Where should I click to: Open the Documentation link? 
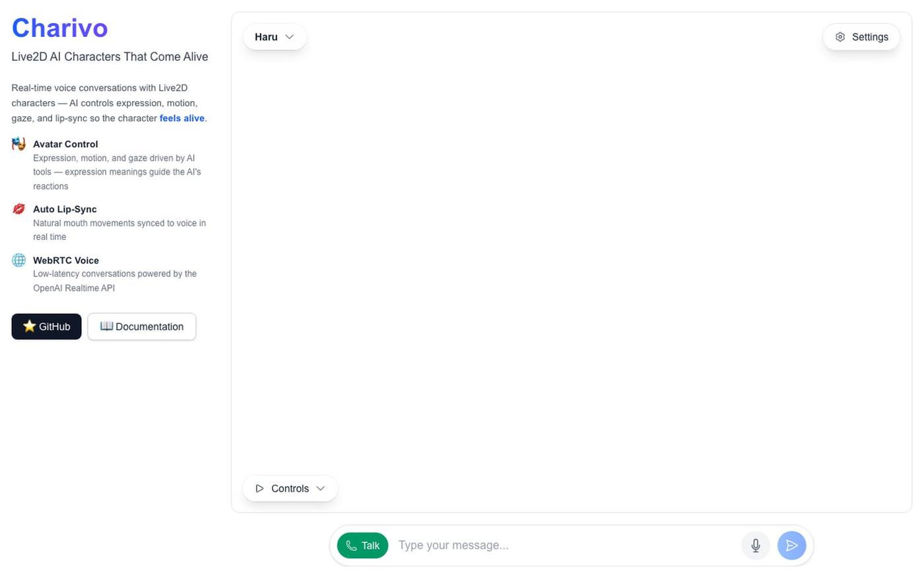(x=142, y=326)
